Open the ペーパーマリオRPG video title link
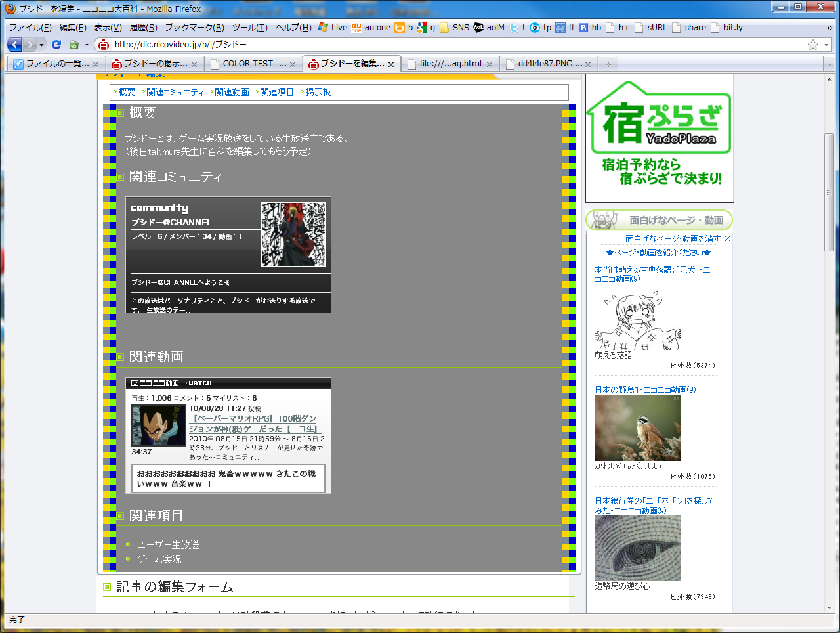The width and height of the screenshot is (840, 633). (255, 424)
